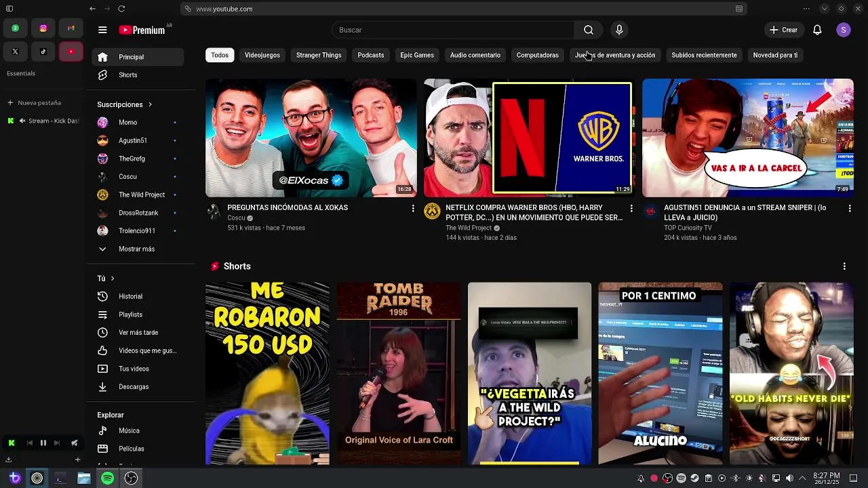This screenshot has height=488, width=868.
Task: Click the Crear button
Action: (783, 30)
